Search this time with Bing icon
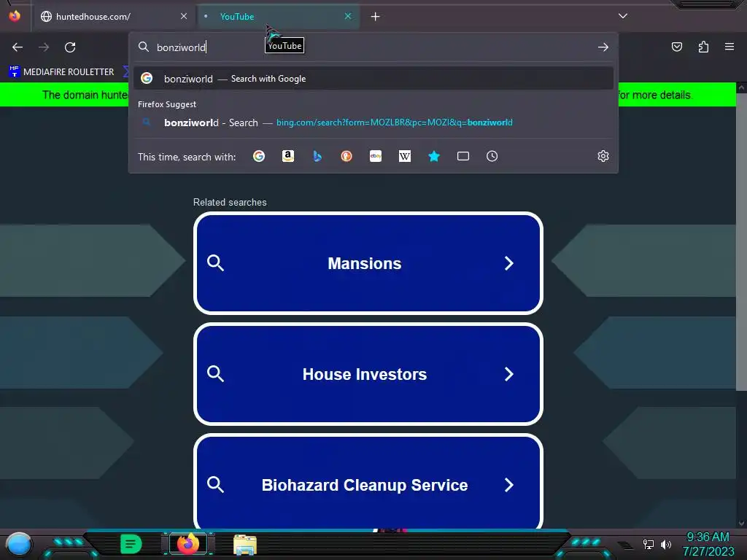Screen dimensions: 747x560 tap(317, 156)
